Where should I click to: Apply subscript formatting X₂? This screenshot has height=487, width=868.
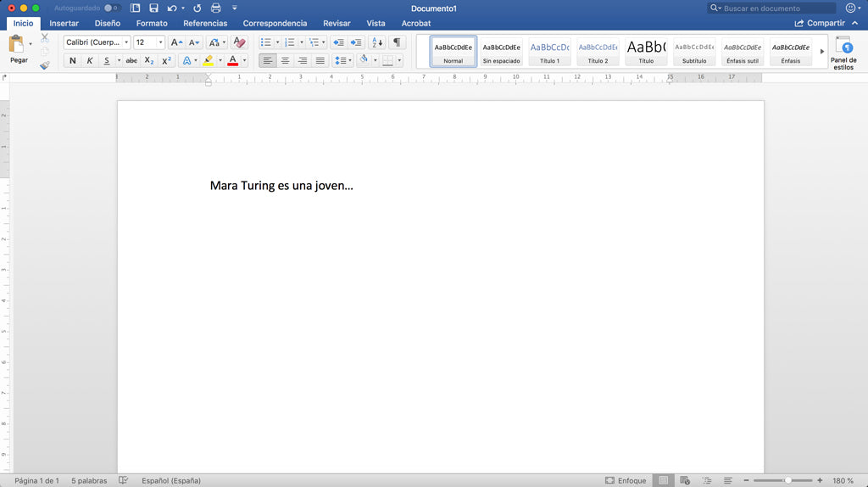(x=149, y=60)
